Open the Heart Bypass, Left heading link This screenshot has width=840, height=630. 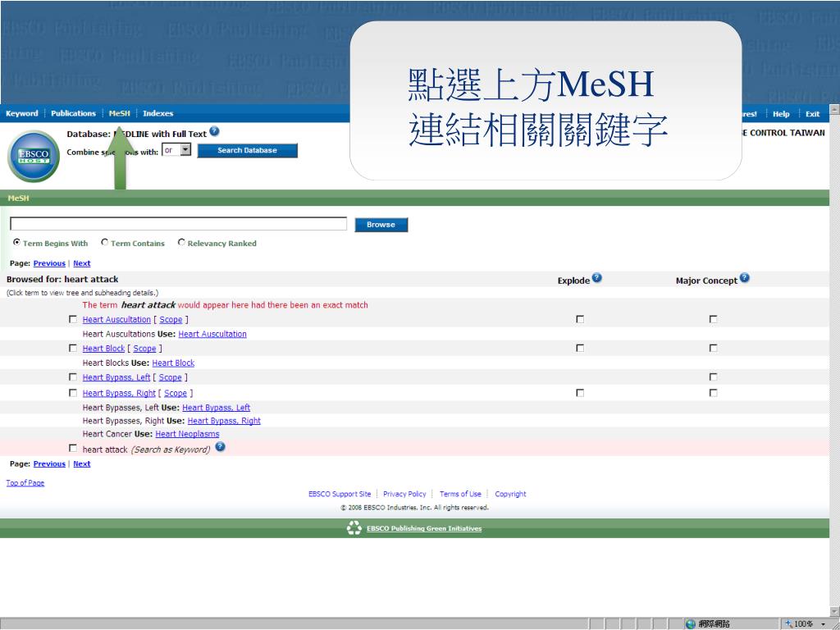(x=116, y=377)
